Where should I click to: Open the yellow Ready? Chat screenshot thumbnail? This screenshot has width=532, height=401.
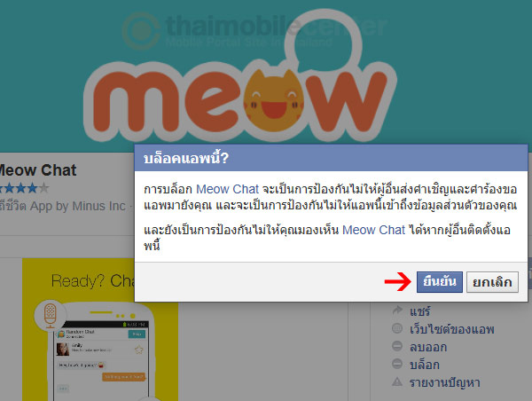click(100, 329)
